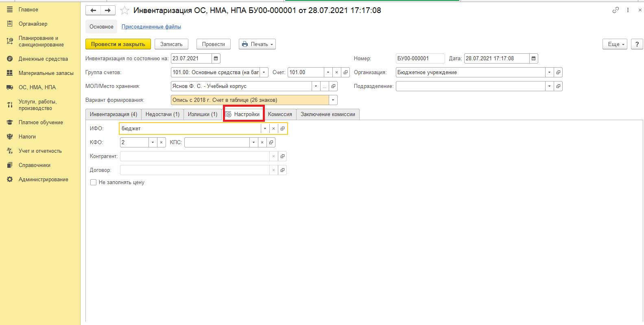
Task: Open the Денежные средства section
Action: tap(43, 59)
